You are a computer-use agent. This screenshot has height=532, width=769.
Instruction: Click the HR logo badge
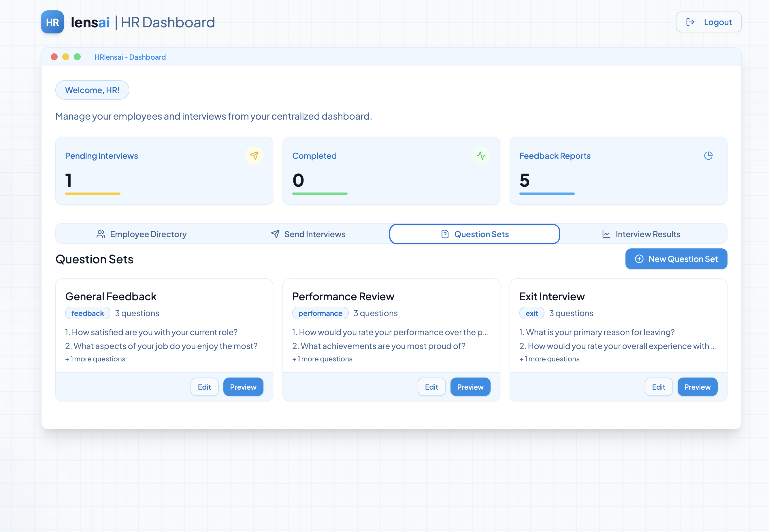(52, 22)
